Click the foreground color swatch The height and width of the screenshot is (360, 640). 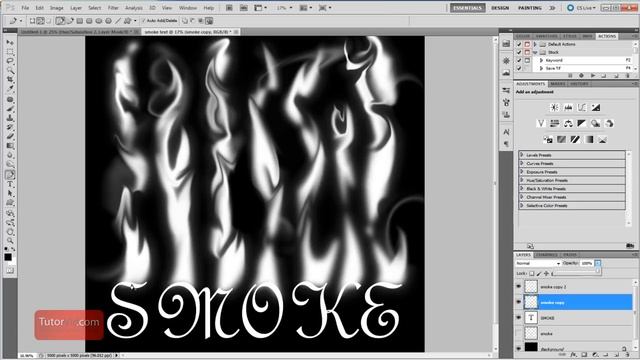(x=8, y=257)
